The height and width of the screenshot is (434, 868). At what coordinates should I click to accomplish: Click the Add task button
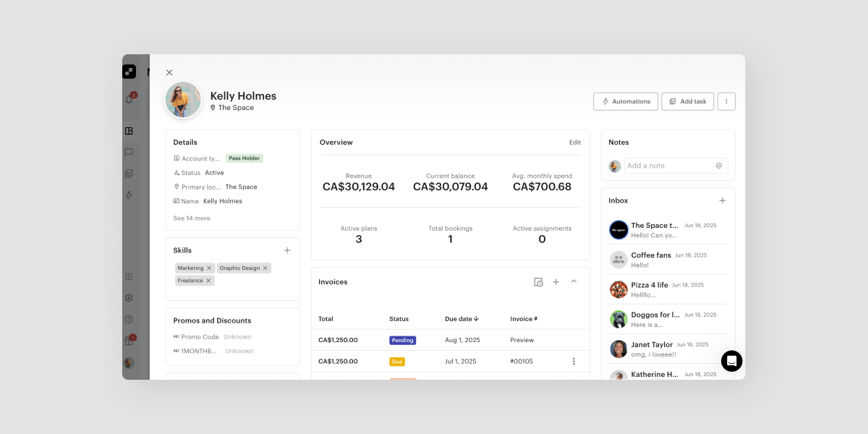687,101
